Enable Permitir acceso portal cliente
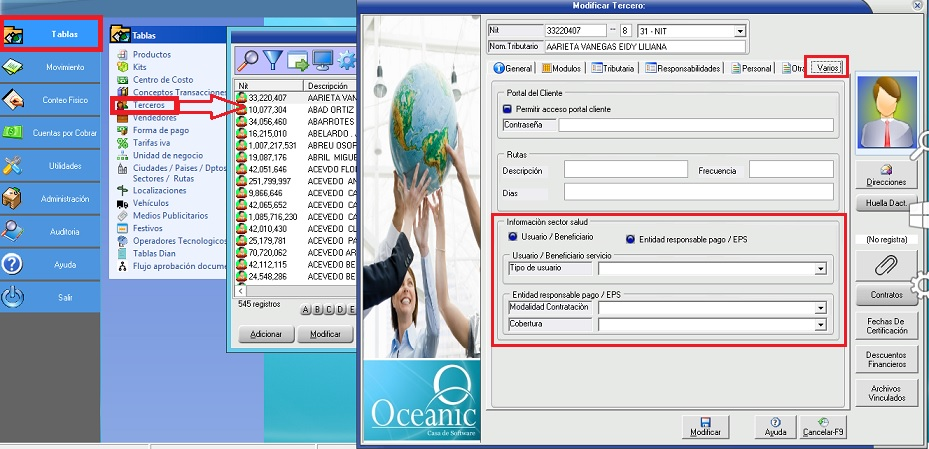Image resolution: width=929 pixels, height=449 pixels. pos(508,108)
